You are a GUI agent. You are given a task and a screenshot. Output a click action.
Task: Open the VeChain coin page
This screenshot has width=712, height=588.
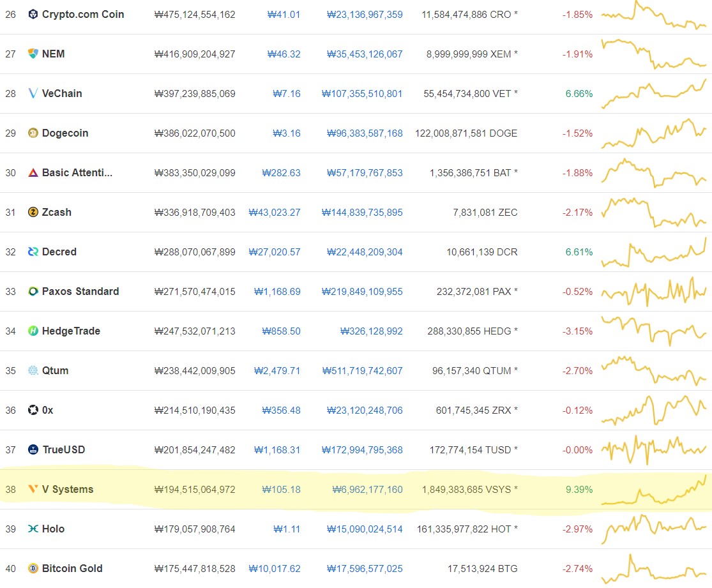62,94
